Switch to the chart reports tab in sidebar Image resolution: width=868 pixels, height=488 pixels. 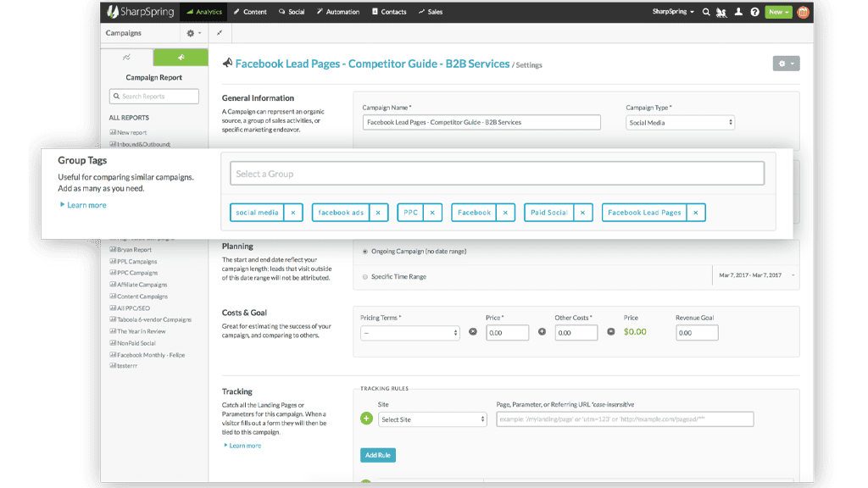click(x=127, y=57)
